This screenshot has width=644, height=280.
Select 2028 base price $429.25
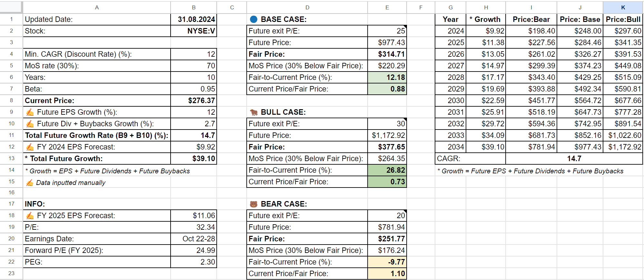click(x=580, y=77)
